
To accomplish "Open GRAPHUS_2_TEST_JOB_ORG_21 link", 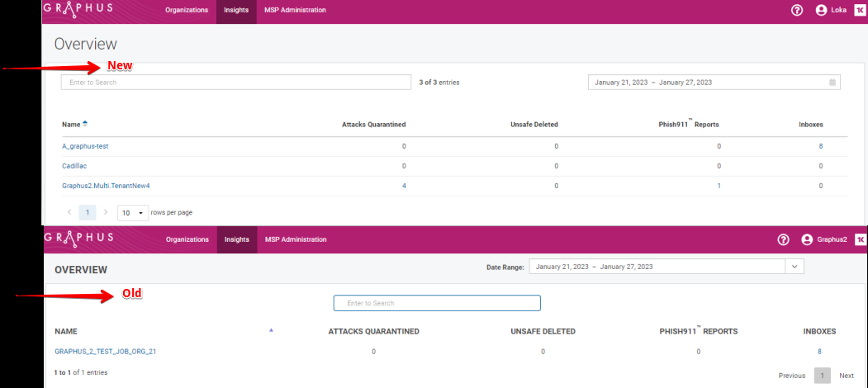I will [105, 352].
